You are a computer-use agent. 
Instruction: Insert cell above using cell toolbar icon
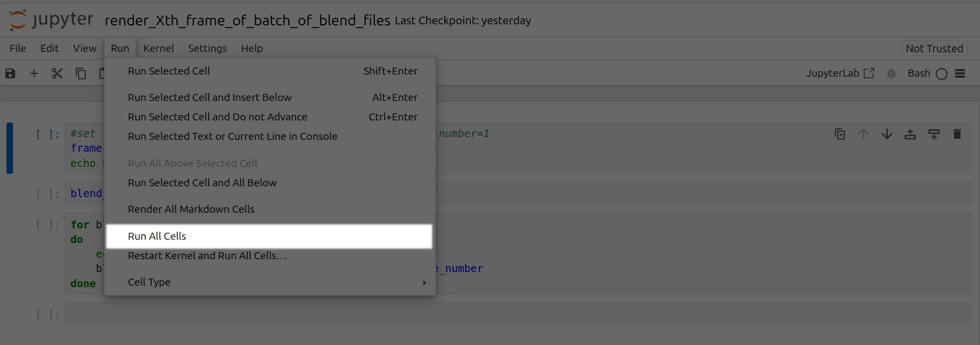910,134
